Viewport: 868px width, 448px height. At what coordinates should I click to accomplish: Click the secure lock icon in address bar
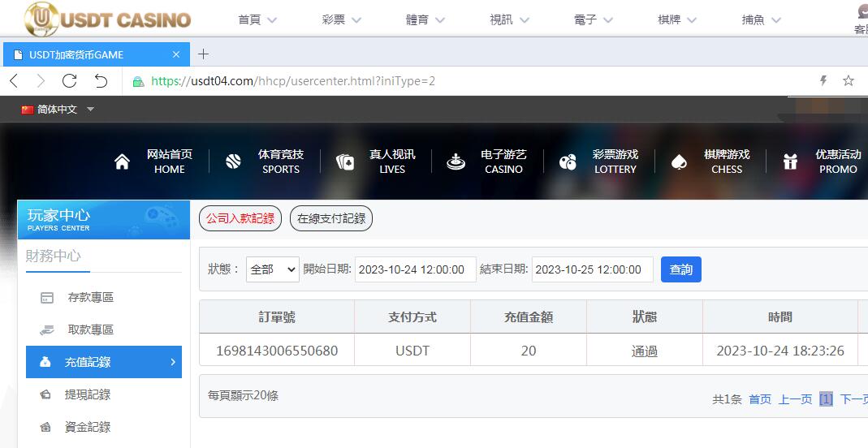pyautogui.click(x=138, y=82)
